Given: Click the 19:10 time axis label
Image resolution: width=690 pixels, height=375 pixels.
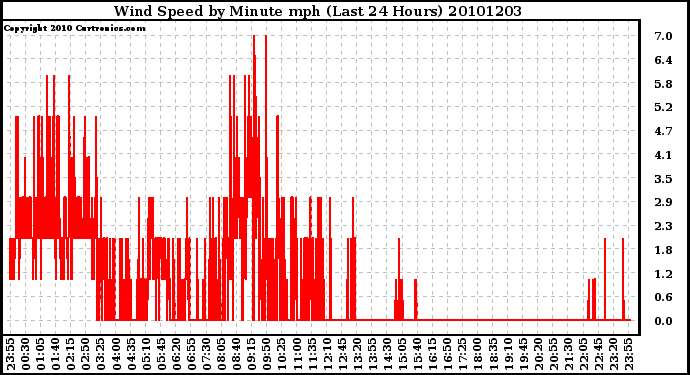Looking at the screenshot, I should click(x=508, y=355).
